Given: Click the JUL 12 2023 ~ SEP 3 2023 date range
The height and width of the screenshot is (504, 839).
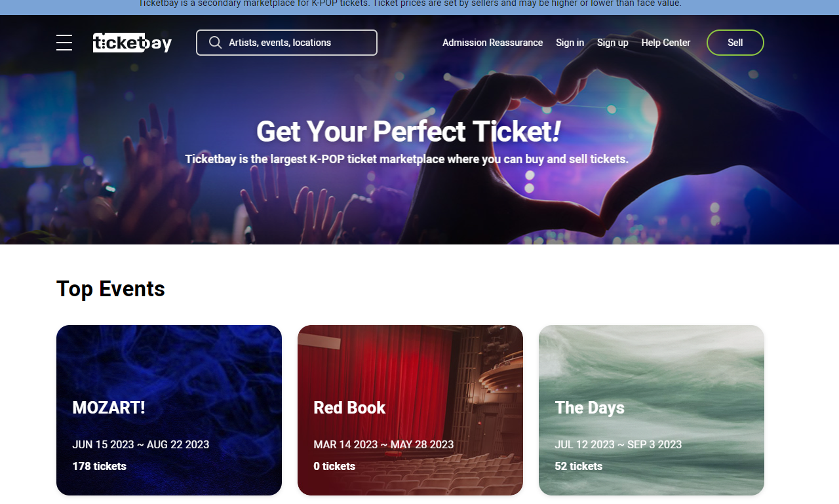Looking at the screenshot, I should pos(618,444).
